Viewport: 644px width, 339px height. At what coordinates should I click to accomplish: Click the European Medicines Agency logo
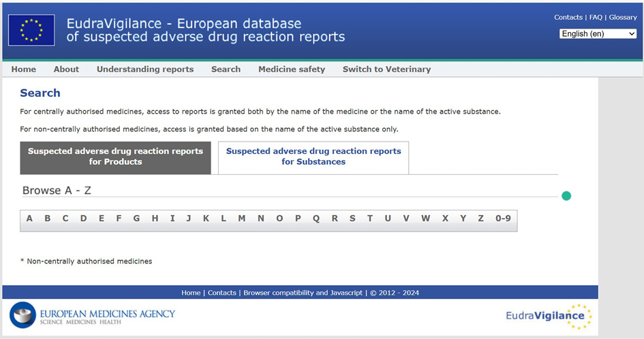point(93,315)
